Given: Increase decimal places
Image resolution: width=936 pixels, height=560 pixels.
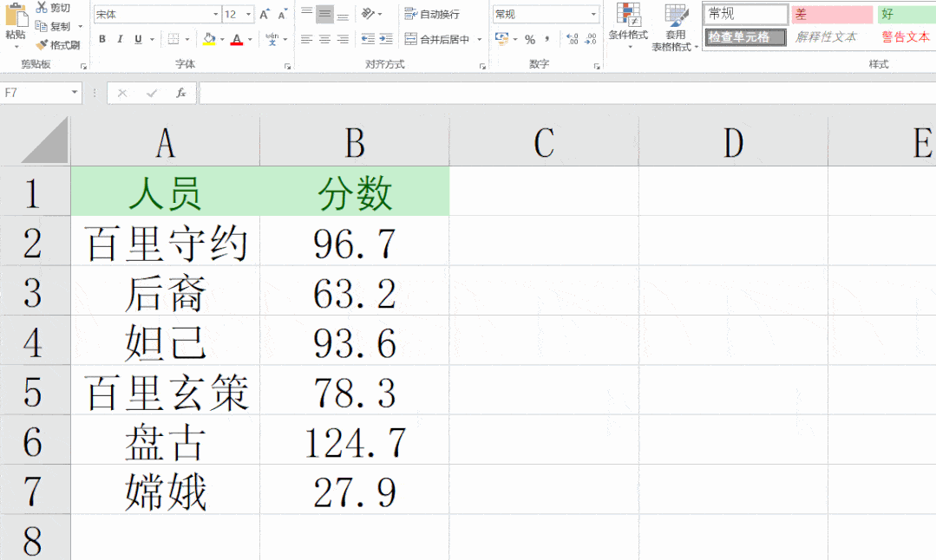Looking at the screenshot, I should click(x=572, y=39).
